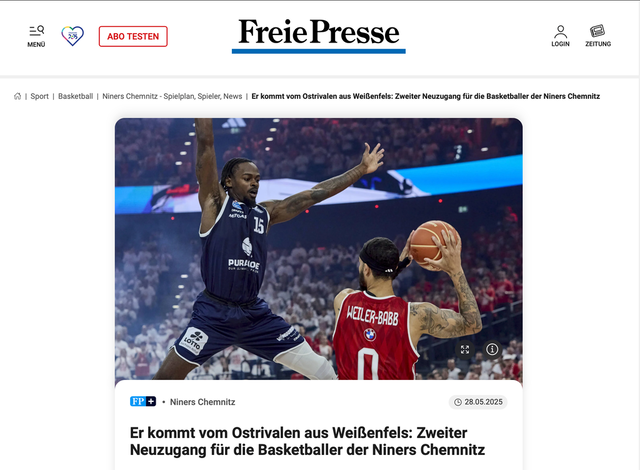Show image info icon
This screenshot has height=470, width=640.
[x=492, y=349]
